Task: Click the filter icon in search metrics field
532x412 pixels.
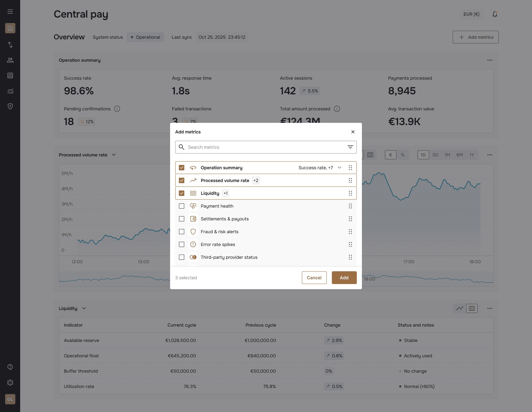Action: 350,147
